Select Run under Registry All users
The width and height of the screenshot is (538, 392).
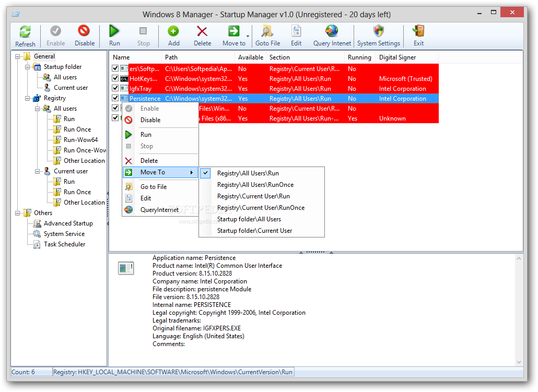(69, 118)
